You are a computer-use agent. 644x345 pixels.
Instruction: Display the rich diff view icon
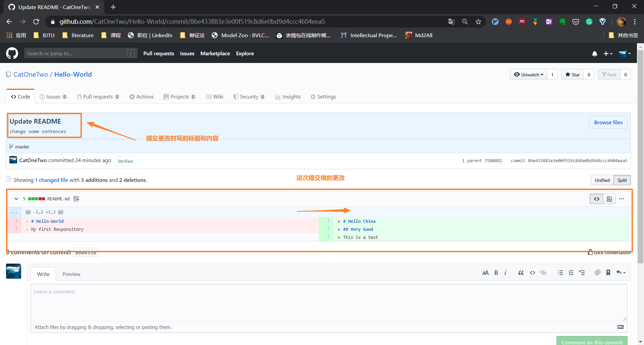609,199
